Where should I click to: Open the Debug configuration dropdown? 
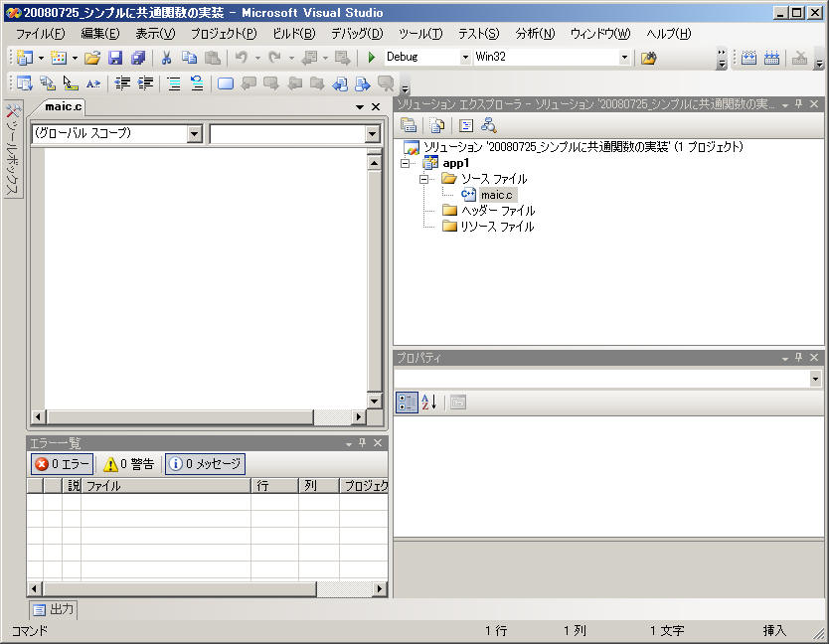pos(465,58)
